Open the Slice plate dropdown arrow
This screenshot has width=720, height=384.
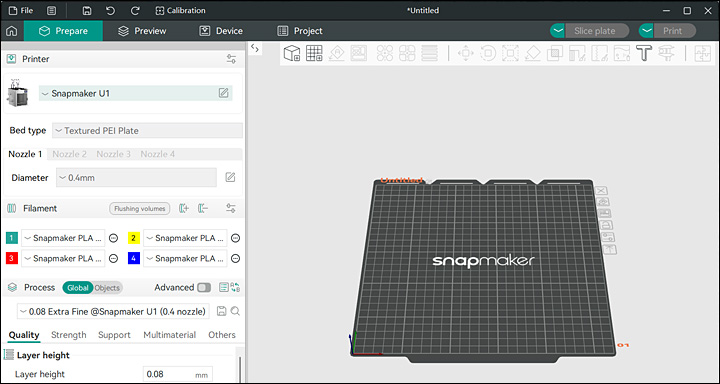557,31
